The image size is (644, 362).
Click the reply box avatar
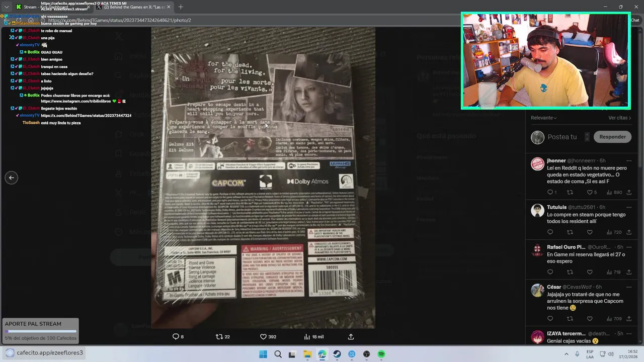pyautogui.click(x=537, y=137)
